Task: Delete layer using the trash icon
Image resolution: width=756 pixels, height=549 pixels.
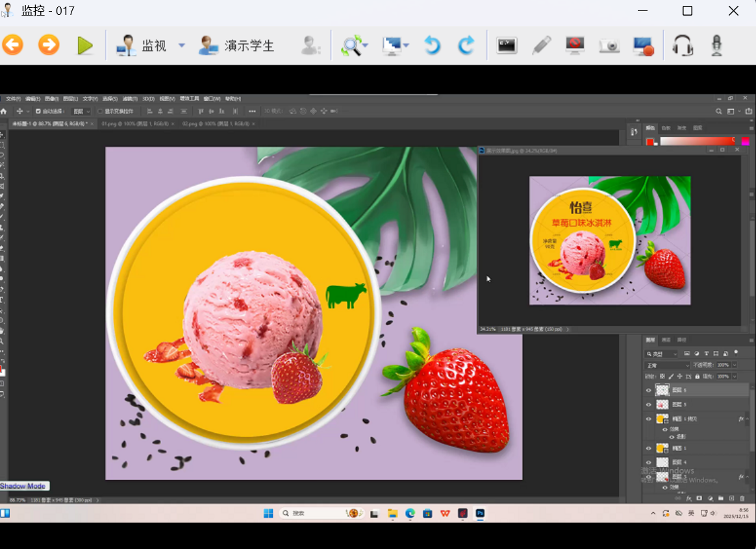Action: (742, 498)
